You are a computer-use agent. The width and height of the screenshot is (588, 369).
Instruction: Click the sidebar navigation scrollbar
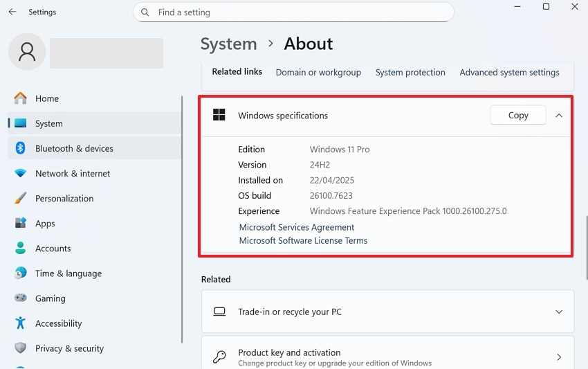click(x=182, y=219)
